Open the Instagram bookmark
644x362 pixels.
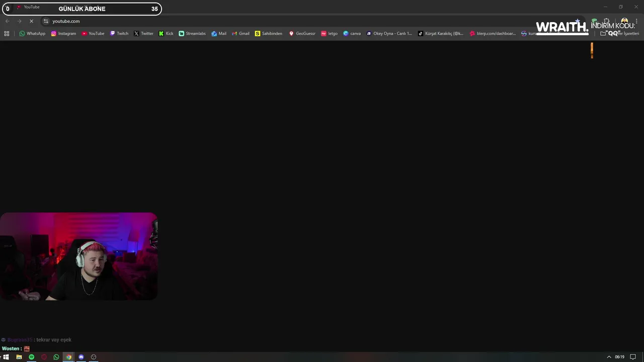tap(63, 34)
